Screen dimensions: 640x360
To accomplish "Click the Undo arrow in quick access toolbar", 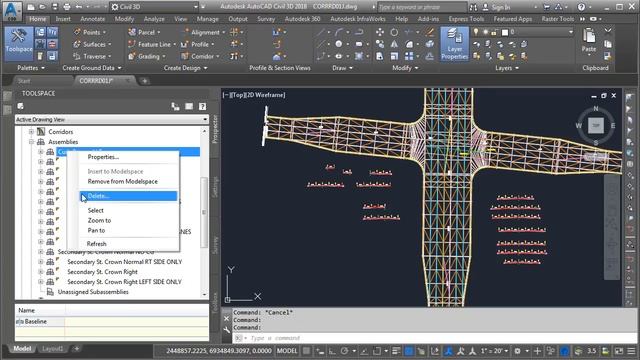I will point(79,7).
